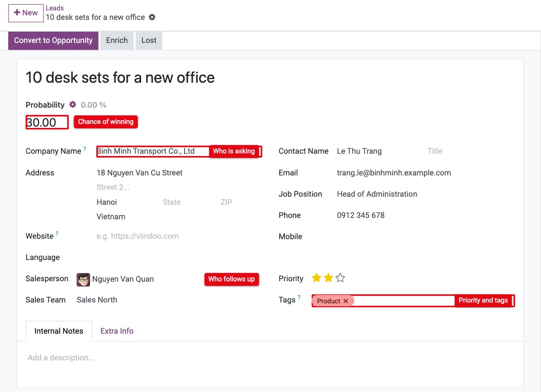
Task: Show the Company Name help tooltip icon
Action: (x=85, y=149)
